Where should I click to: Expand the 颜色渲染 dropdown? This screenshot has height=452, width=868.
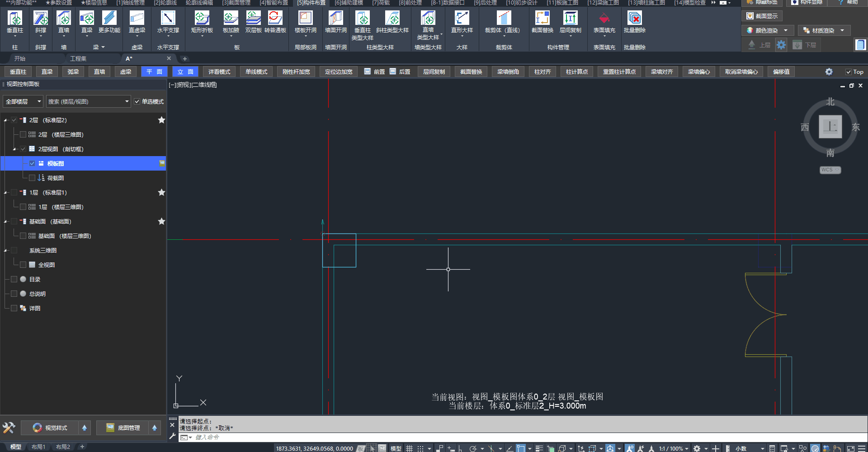pyautogui.click(x=786, y=30)
